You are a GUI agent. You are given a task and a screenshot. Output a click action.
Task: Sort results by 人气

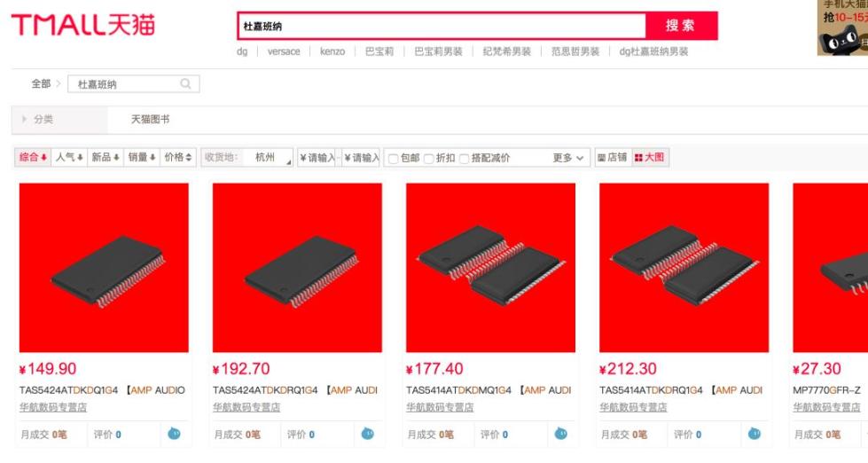[69, 157]
